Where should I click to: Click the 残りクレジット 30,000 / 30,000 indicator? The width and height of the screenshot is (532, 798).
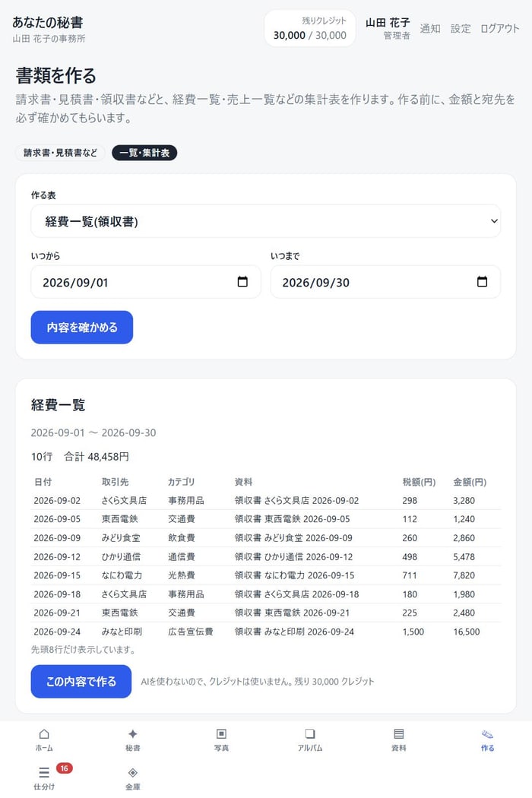[309, 29]
